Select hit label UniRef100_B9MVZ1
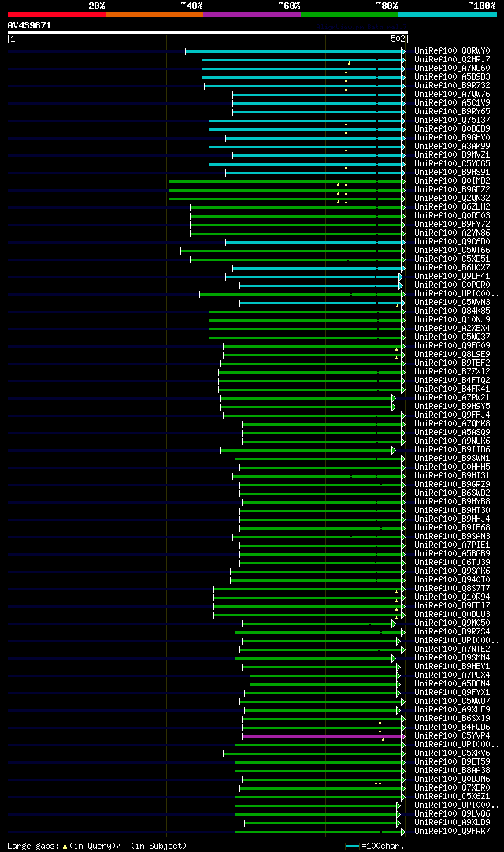The image size is (504, 852). pyautogui.click(x=452, y=155)
